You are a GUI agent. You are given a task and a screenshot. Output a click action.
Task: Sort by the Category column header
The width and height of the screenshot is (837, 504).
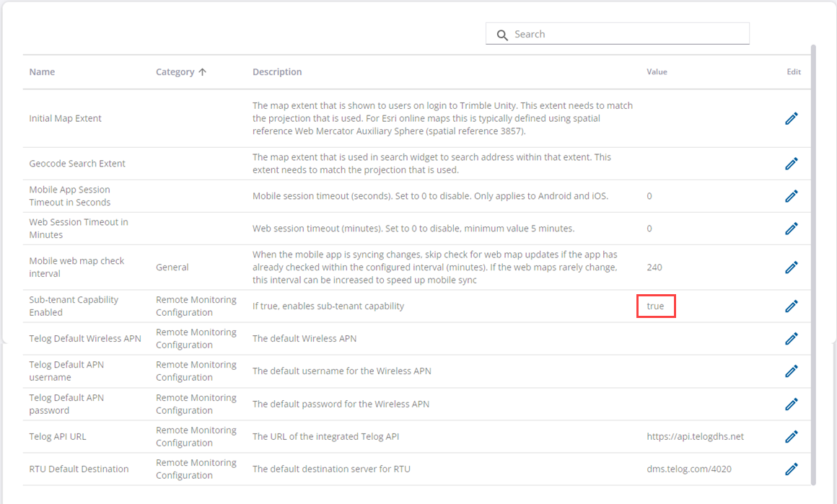click(x=175, y=72)
